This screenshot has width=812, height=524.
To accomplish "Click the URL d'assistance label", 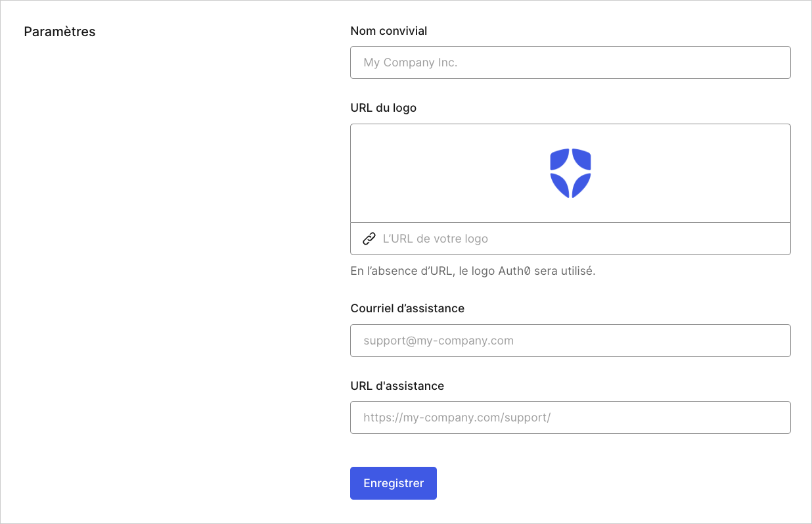I will [397, 386].
